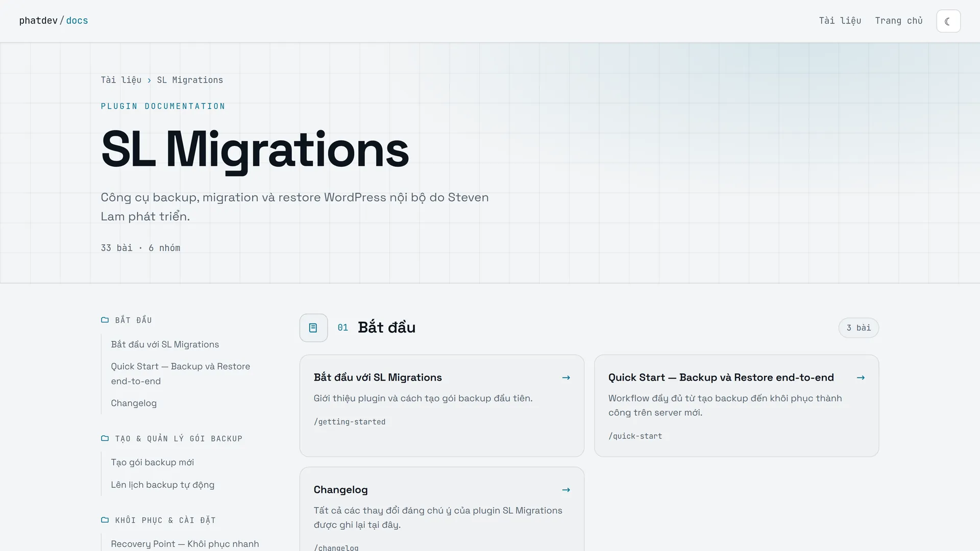Click the BẮT ĐẦU sidebar group heading
The height and width of the screenshot is (551, 980).
(133, 320)
